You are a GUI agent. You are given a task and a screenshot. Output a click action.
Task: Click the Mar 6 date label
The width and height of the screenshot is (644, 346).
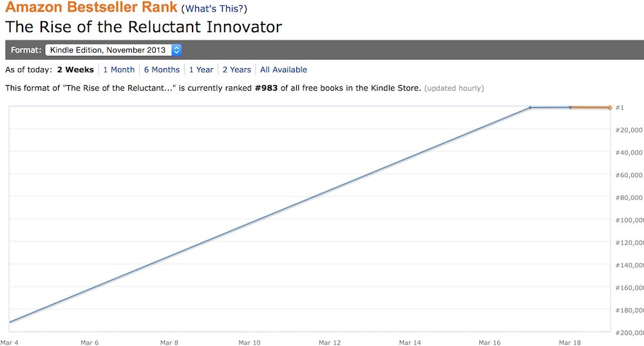click(x=90, y=343)
